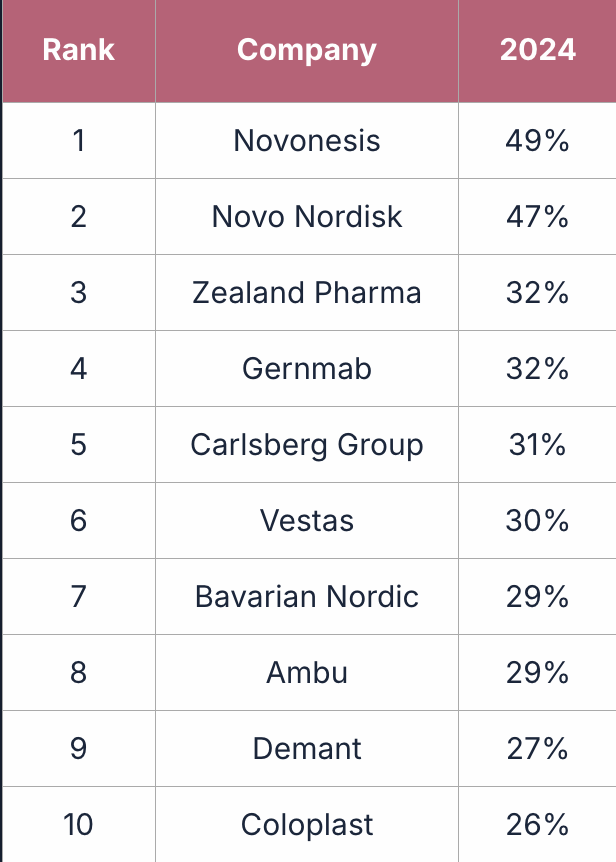The width and height of the screenshot is (616, 862).
Task: Click the Vestas company cell
Action: (307, 521)
